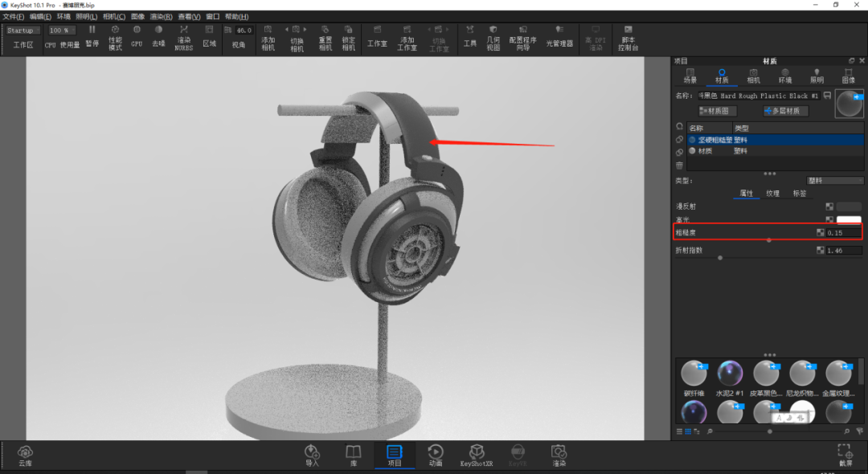Click the 材质图 button
This screenshot has width=868, height=474.
[718, 111]
